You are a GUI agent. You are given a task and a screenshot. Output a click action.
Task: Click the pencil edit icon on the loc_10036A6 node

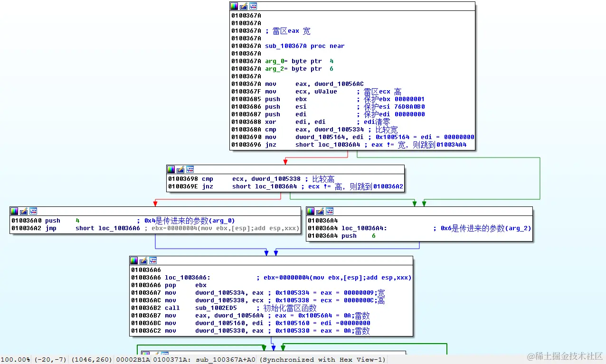[143, 261]
